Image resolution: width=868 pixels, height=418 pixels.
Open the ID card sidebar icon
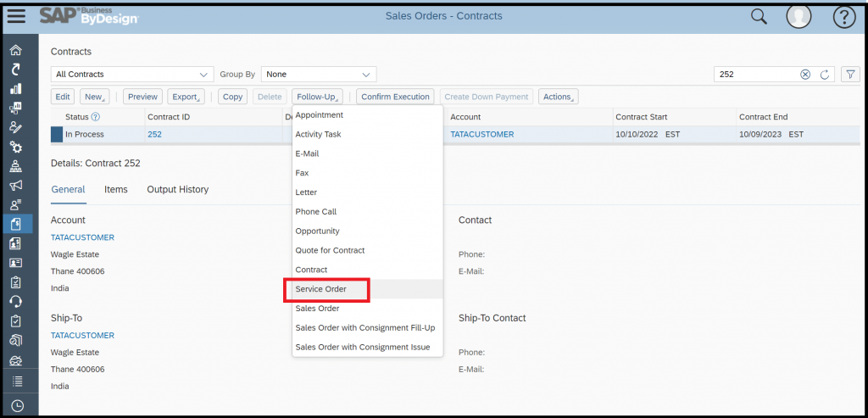tap(16, 263)
